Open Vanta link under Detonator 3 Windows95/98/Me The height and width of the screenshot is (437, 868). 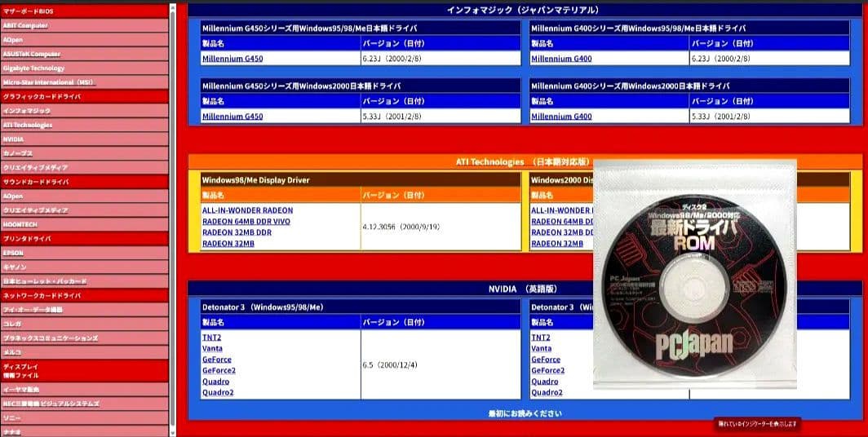tap(212, 348)
